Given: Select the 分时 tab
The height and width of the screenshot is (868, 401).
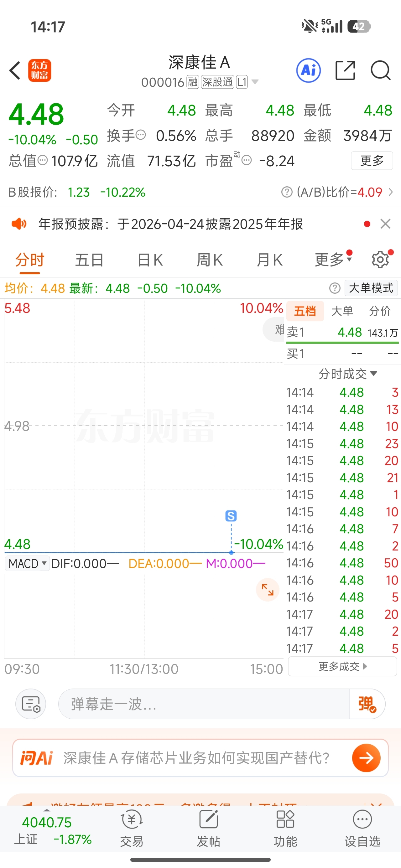Looking at the screenshot, I should tap(30, 260).
